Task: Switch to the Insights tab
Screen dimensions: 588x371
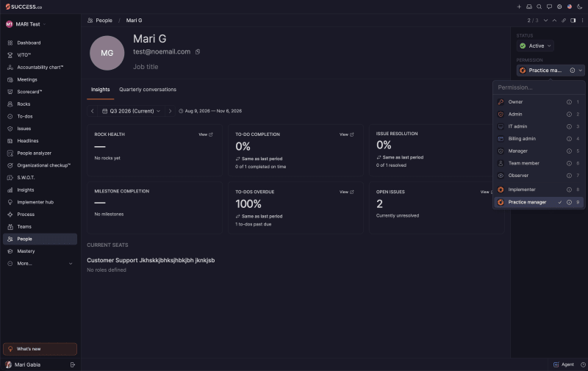Action: [x=100, y=90]
